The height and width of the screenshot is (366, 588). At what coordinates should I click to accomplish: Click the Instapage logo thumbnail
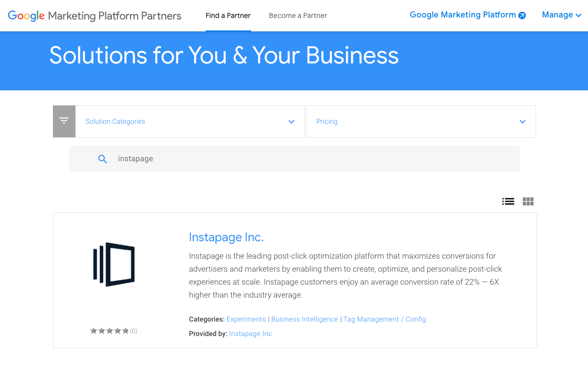[114, 264]
